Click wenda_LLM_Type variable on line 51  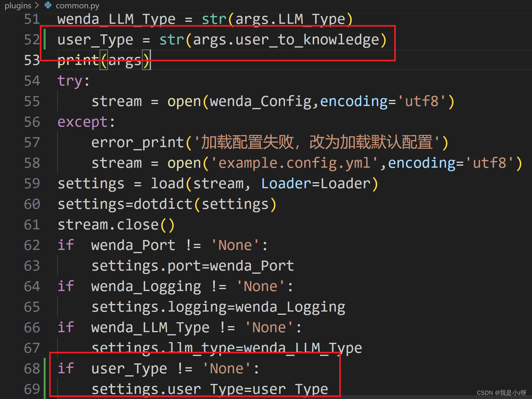pyautogui.click(x=117, y=19)
